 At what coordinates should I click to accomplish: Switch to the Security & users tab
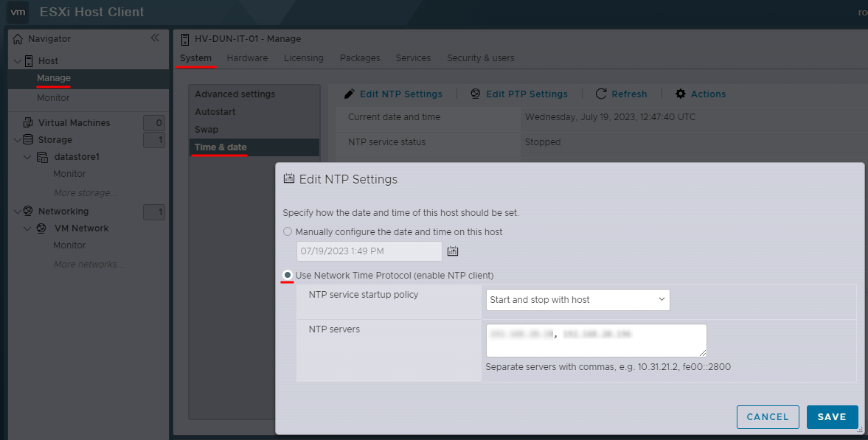coord(481,58)
